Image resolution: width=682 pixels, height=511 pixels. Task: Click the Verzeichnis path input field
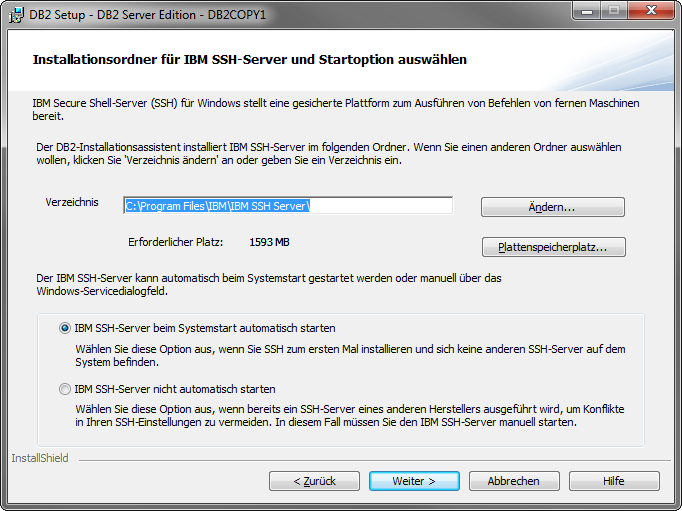[x=288, y=206]
